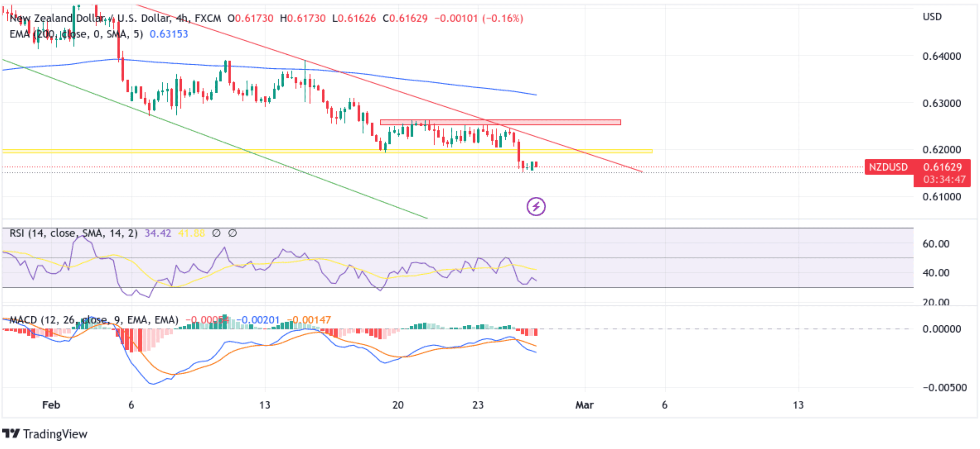Viewport: 980px width, 449px height.
Task: Click the 0.00000 MACD axis label
Action: 942,329
